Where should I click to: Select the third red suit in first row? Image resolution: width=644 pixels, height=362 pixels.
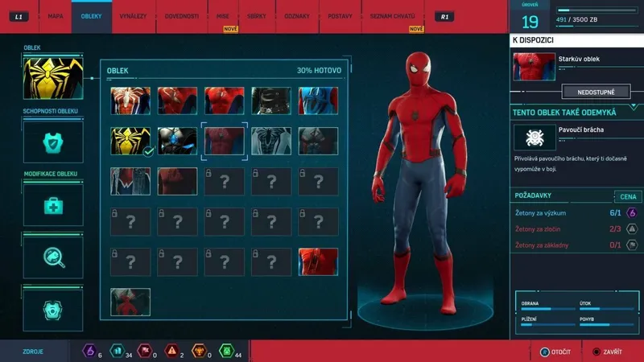[x=225, y=101]
